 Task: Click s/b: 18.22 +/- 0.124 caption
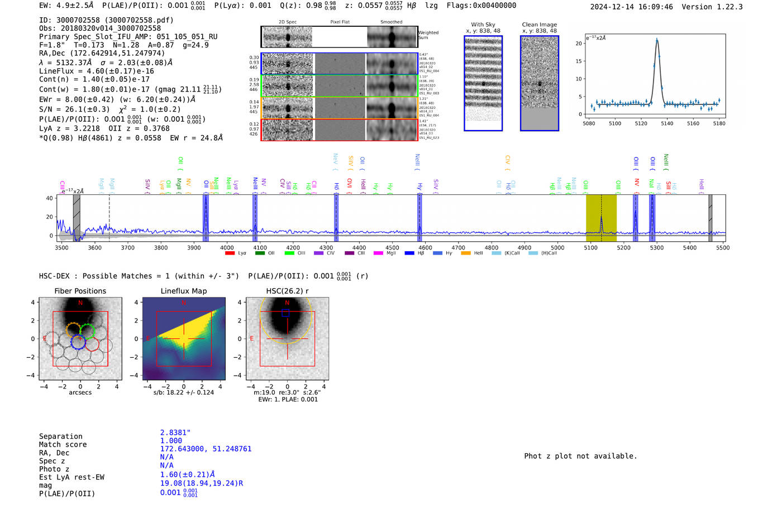(184, 392)
